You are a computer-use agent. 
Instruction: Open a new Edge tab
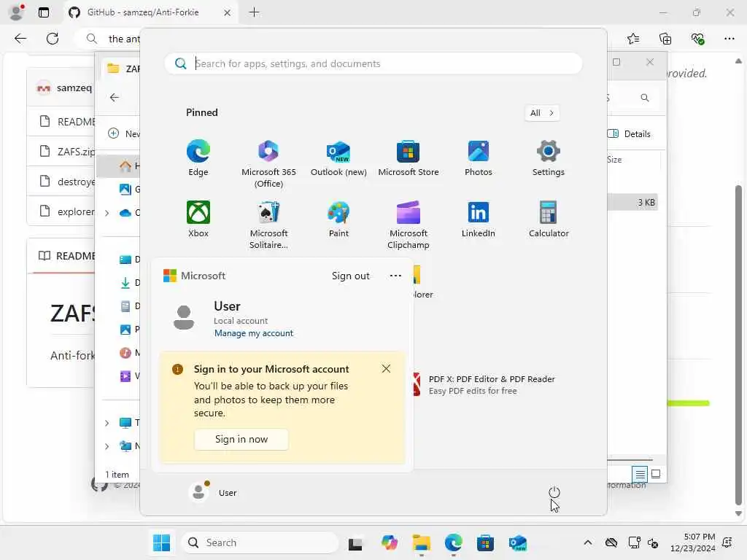pos(255,12)
